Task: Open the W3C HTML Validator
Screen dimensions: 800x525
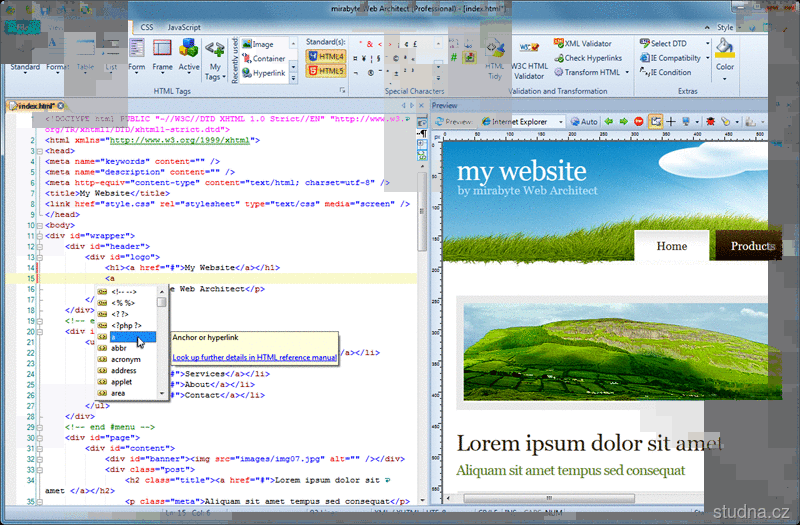Action: [529, 58]
